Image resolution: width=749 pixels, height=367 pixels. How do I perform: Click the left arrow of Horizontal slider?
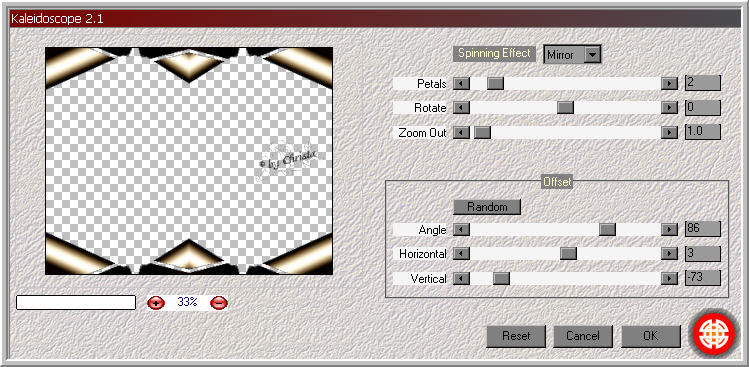tap(461, 254)
